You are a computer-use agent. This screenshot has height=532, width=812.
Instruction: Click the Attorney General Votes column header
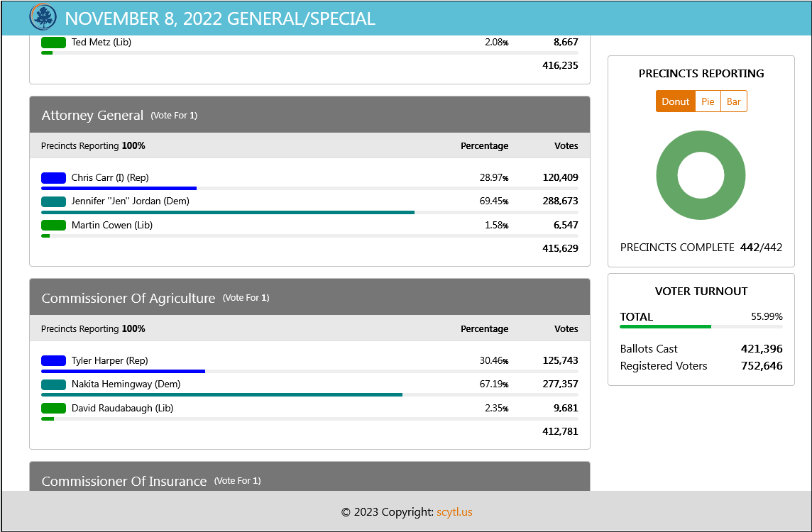(x=566, y=146)
